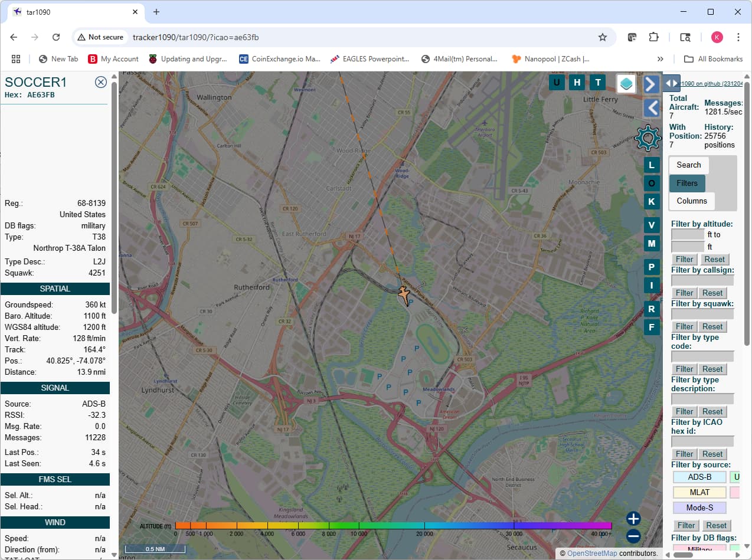Viewport: 752px width, 560px height.
Task: Close the SOCCER1 aircraft info panel
Action: click(x=101, y=82)
